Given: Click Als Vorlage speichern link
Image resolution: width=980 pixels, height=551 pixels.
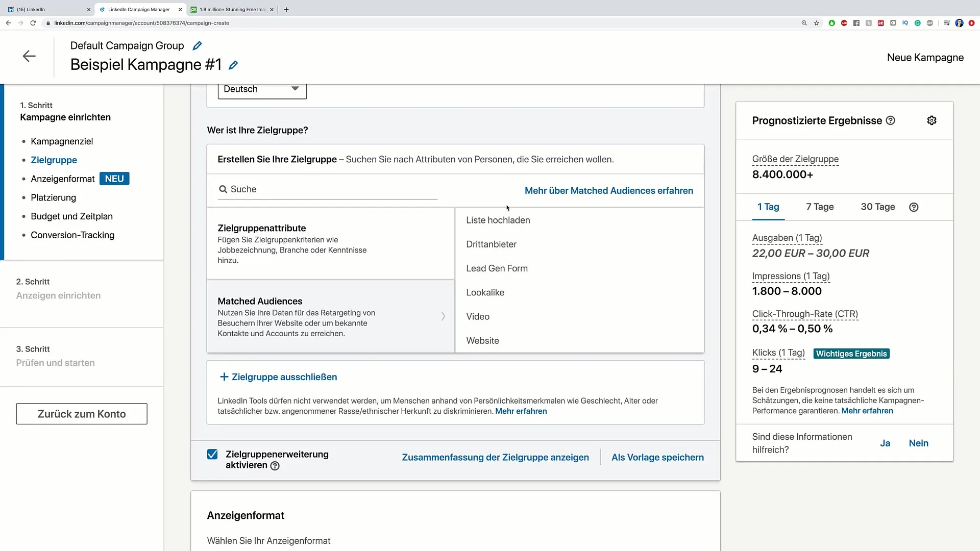Looking at the screenshot, I should [657, 458].
